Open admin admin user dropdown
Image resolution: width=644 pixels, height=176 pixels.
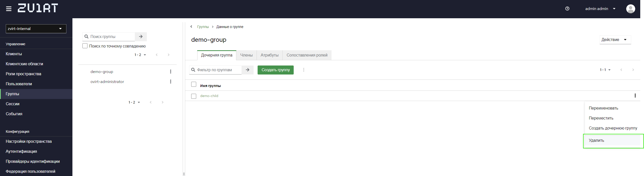pyautogui.click(x=600, y=9)
